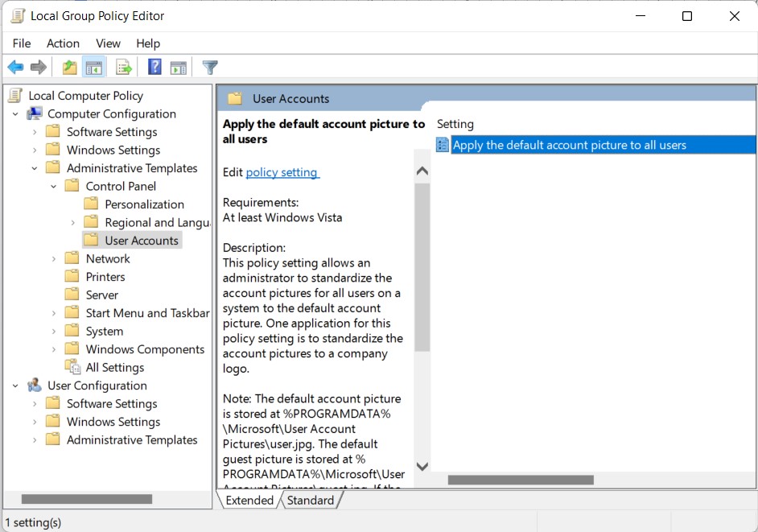Click the Export List toolbar icon
758x532 pixels.
tap(124, 68)
